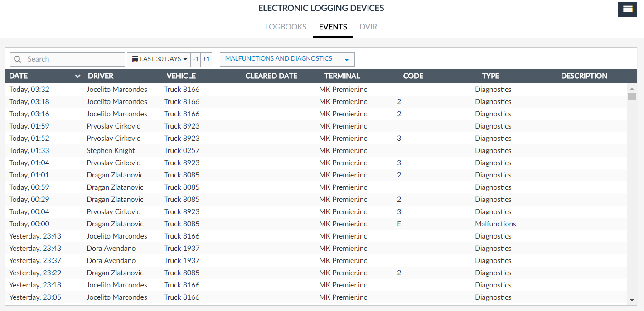Viewport: 644px width, 311px height.
Task: Expand the Last 30 Days dropdown
Action: 159,59
